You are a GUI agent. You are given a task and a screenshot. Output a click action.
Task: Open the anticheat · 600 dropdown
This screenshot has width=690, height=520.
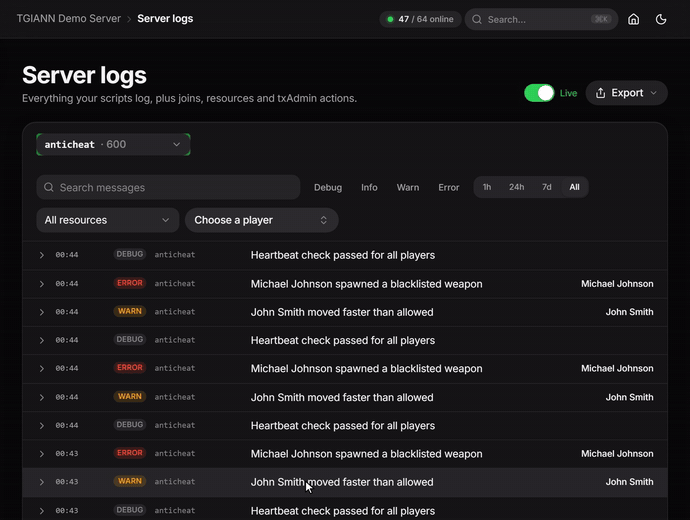pos(113,144)
